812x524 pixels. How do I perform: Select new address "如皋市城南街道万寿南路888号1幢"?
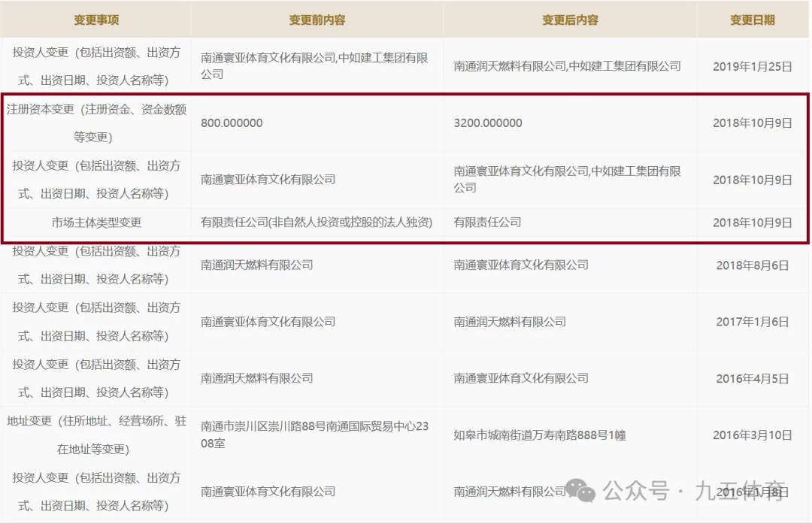coord(540,435)
